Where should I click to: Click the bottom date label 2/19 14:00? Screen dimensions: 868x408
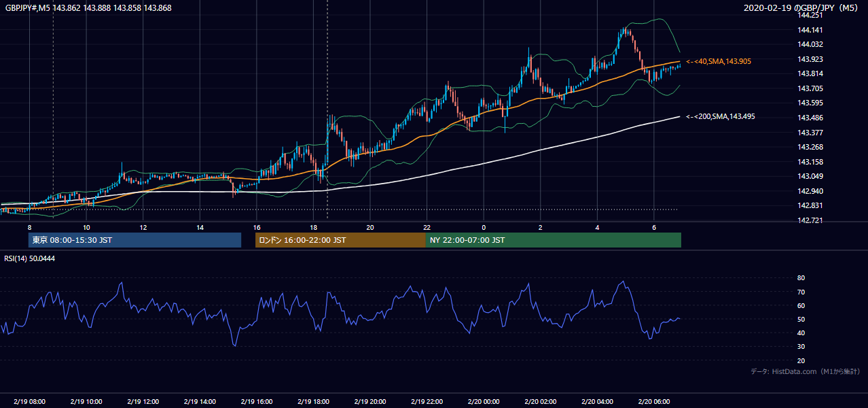(200, 401)
